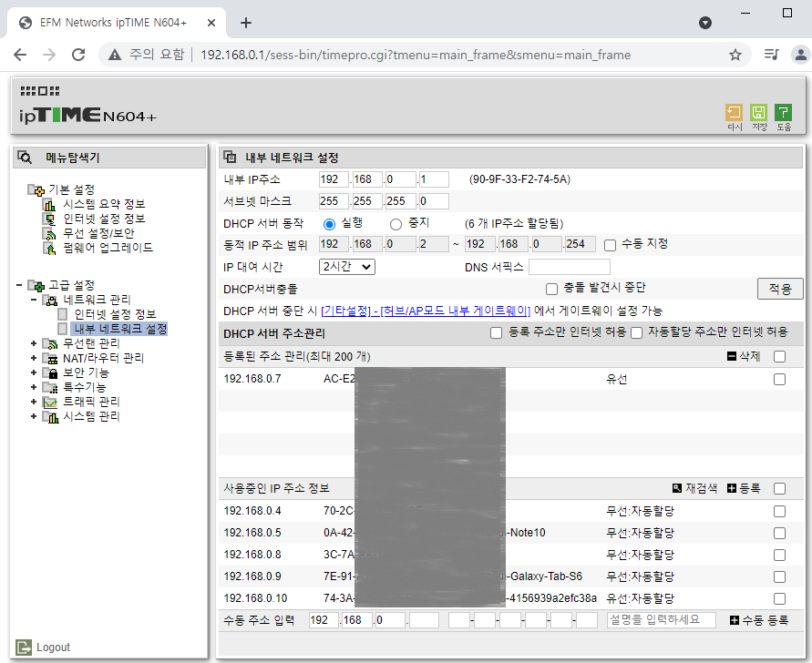Viewport: 812px width, 663px height.
Task: Click the Logout door icon
Action: coord(24,647)
